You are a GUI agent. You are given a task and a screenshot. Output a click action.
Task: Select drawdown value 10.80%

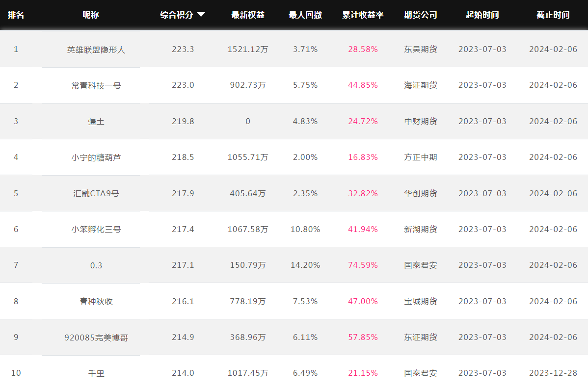tap(305, 229)
